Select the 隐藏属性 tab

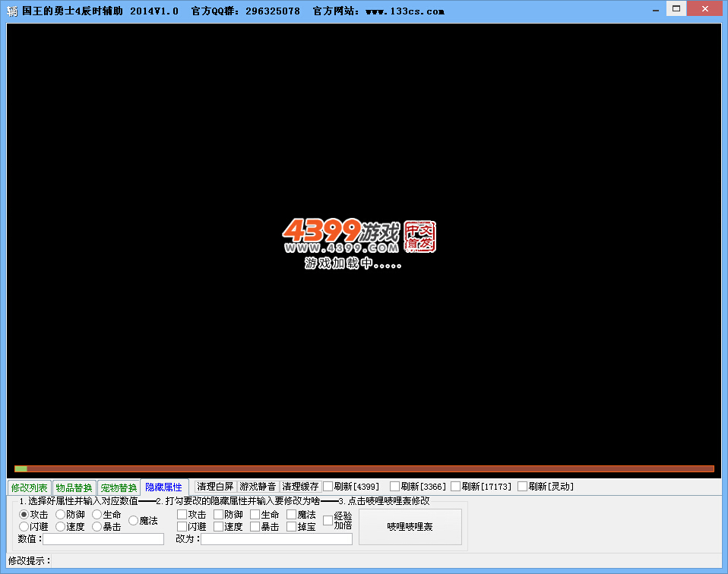click(164, 487)
